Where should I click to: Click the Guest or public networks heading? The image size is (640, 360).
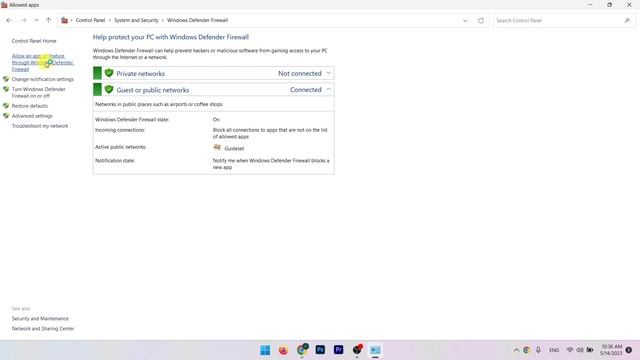coord(153,90)
